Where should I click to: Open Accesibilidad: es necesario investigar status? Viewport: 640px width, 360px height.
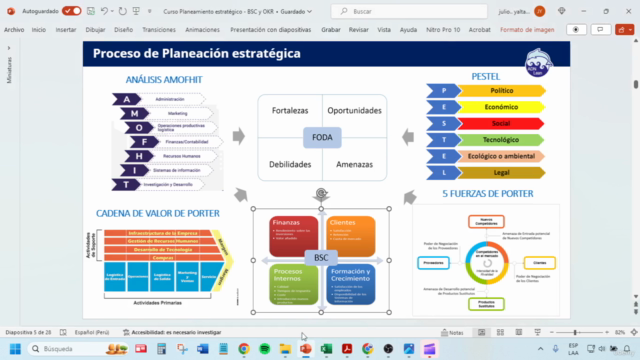172,332
